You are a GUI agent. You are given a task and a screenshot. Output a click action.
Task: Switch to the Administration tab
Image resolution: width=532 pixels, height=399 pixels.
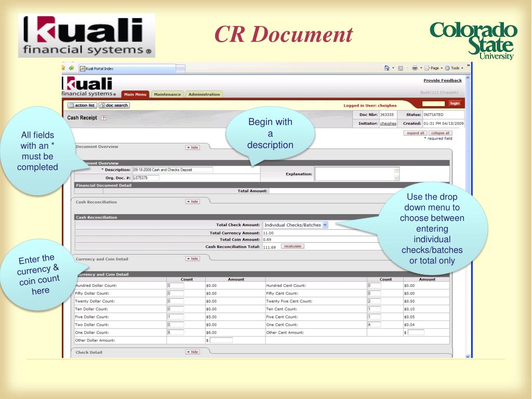(x=204, y=95)
